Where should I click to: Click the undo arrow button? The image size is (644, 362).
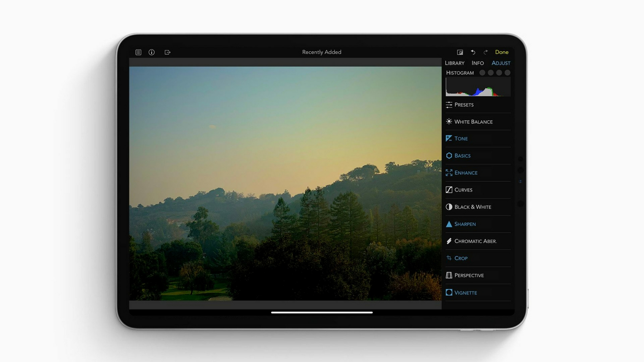coord(473,52)
